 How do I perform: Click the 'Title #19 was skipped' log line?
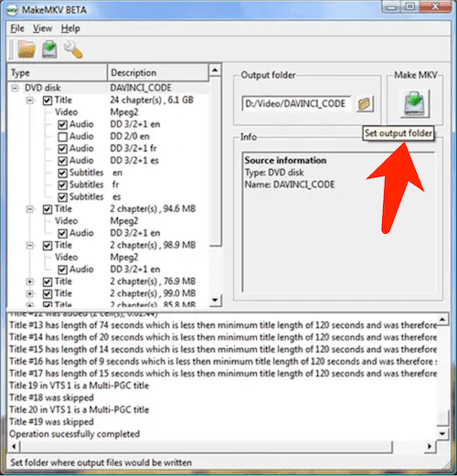click(51, 422)
